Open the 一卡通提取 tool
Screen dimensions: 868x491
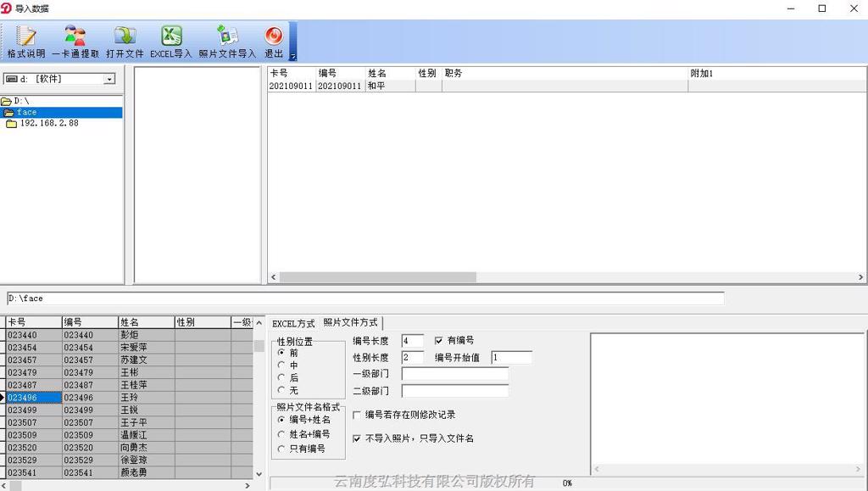[75, 42]
